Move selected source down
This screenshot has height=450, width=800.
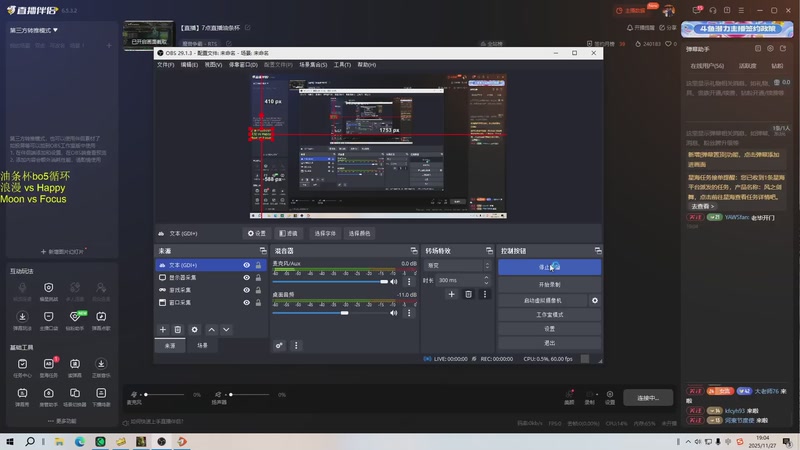pyautogui.click(x=226, y=330)
